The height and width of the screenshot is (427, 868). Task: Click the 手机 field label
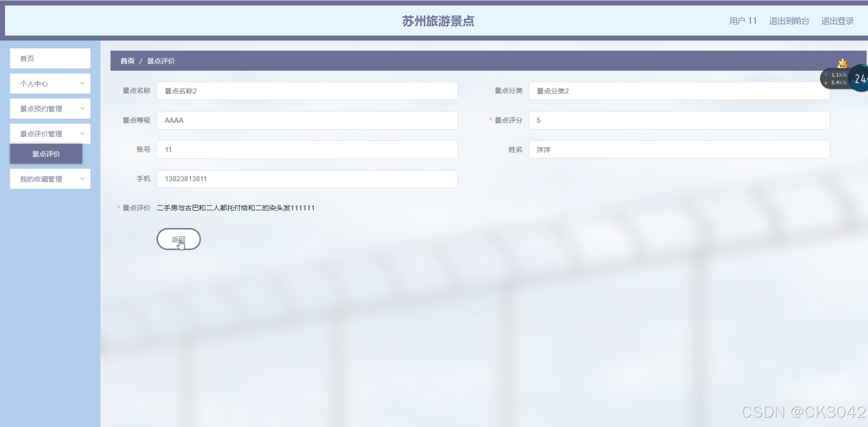coord(143,179)
